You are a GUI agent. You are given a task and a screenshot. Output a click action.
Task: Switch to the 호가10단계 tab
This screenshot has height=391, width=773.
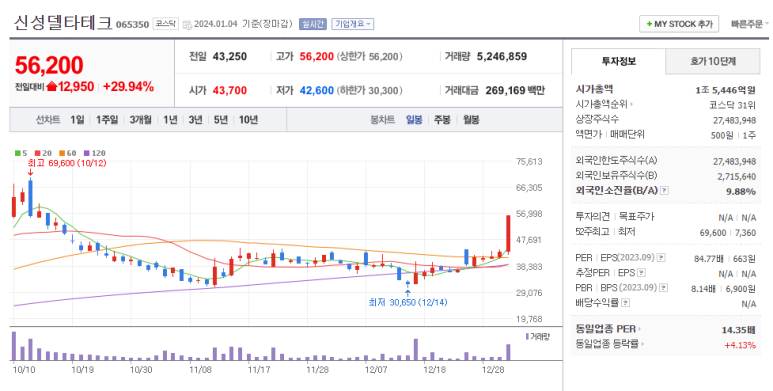(712, 61)
